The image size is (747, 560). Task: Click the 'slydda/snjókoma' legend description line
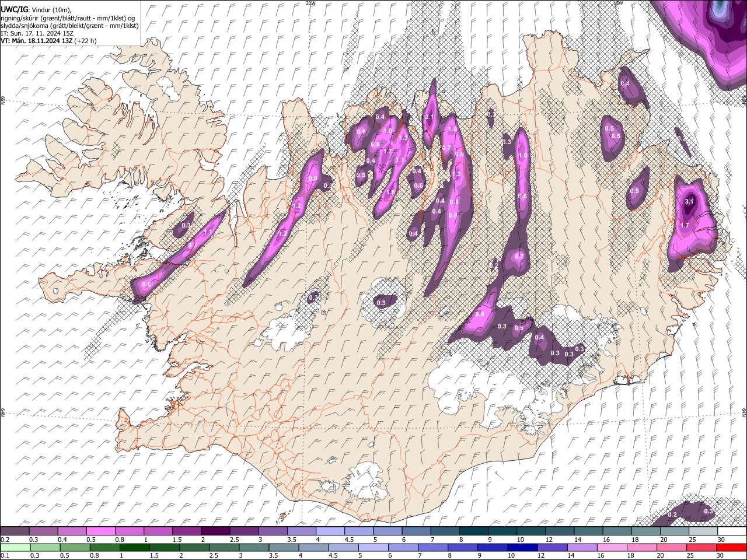69,26
